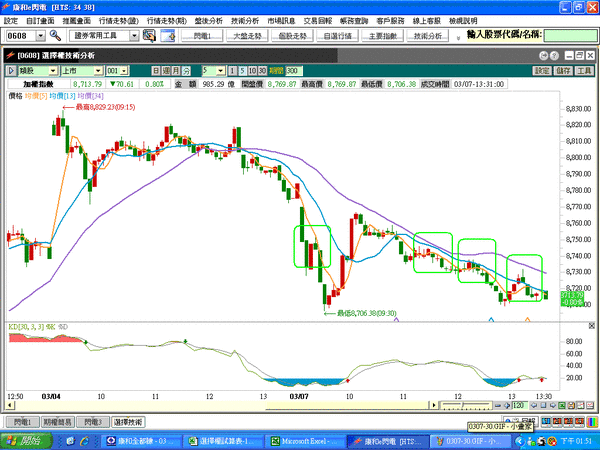The image size is (600, 450).
Task: Click the red layout 4 icon at bottom right
Action: (x=580, y=422)
